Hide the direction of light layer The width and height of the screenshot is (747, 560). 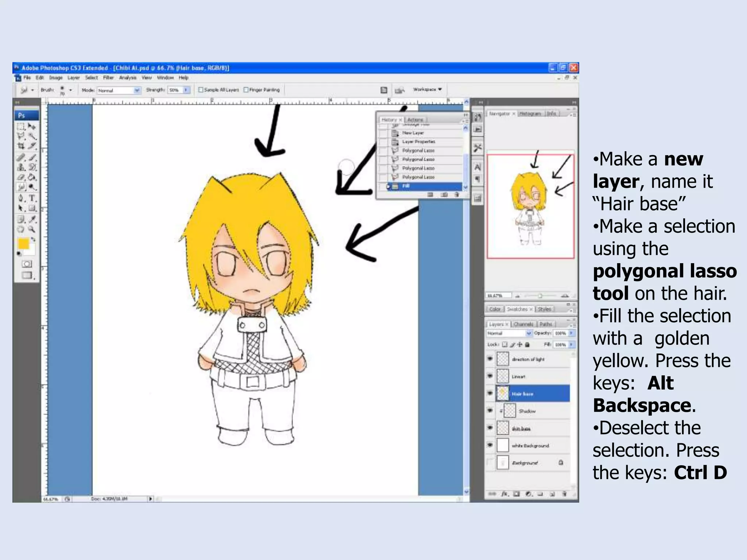click(490, 359)
